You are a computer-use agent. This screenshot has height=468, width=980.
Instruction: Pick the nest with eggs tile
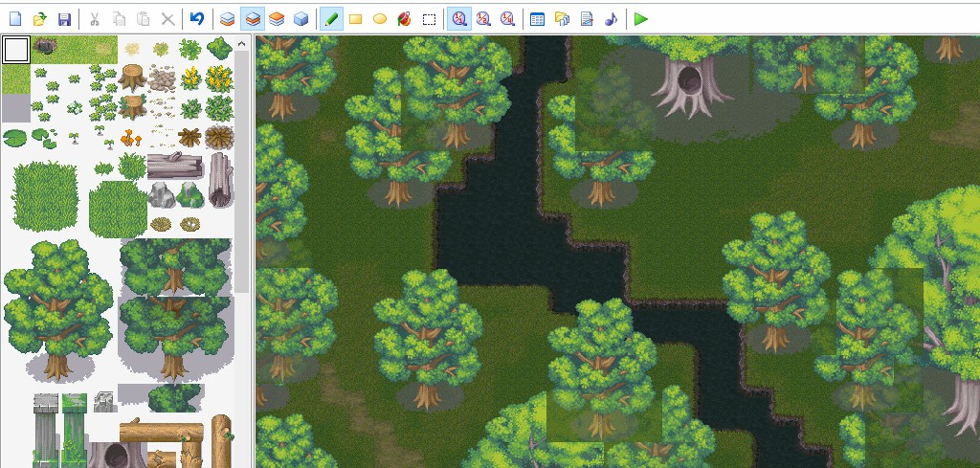coord(190,224)
